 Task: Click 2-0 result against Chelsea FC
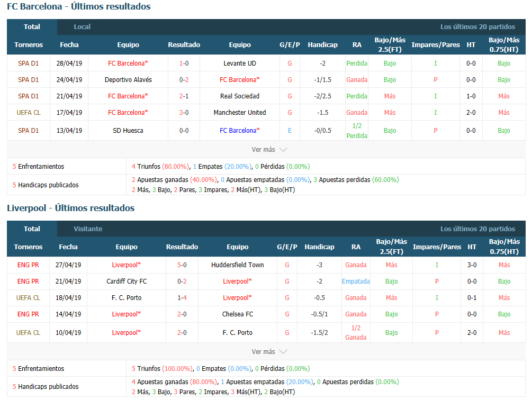182,314
